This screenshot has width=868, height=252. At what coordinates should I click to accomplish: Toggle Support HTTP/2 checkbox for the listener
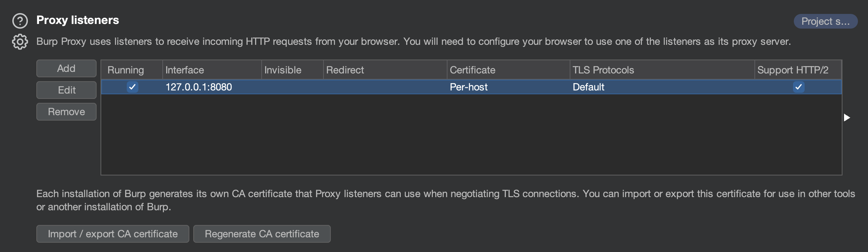coord(798,87)
